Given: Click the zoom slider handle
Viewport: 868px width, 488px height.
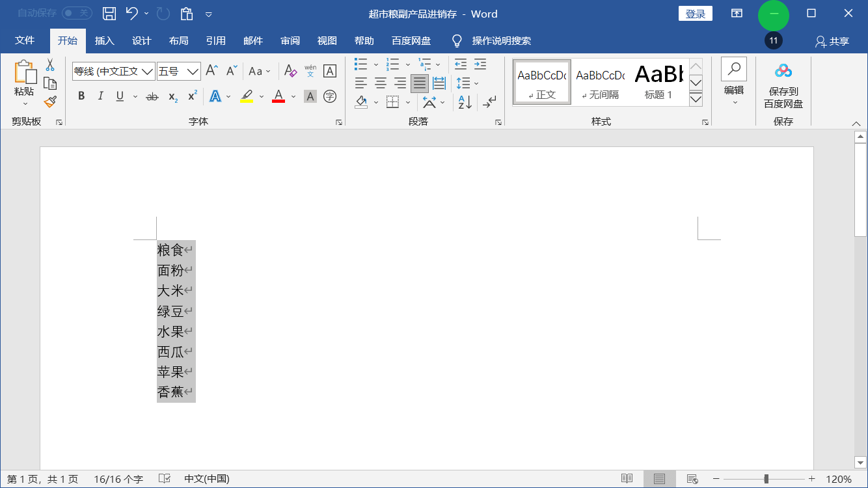Looking at the screenshot, I should [766, 479].
